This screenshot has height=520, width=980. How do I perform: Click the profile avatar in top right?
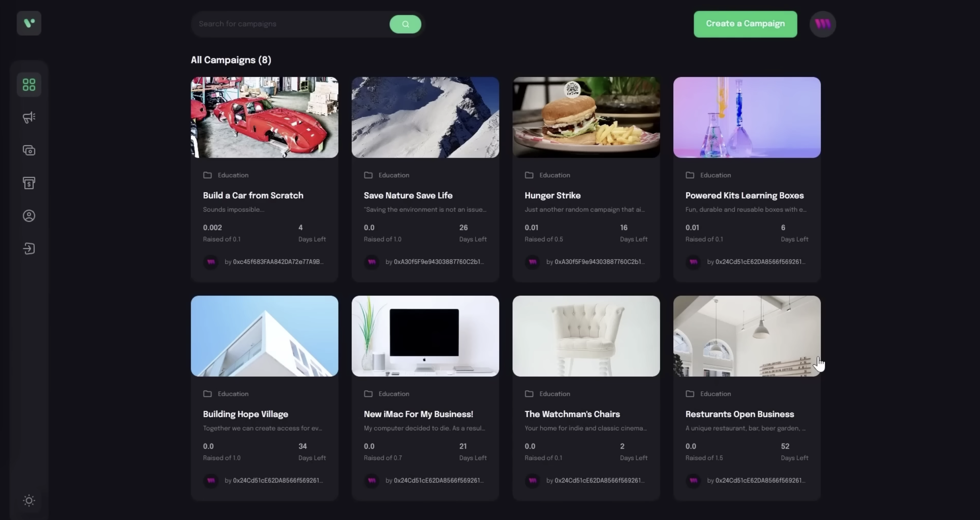[x=822, y=24]
